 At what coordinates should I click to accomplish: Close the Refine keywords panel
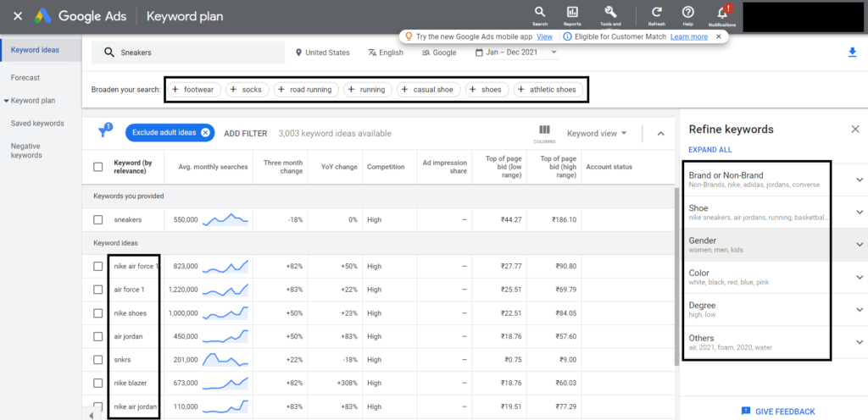click(x=855, y=130)
